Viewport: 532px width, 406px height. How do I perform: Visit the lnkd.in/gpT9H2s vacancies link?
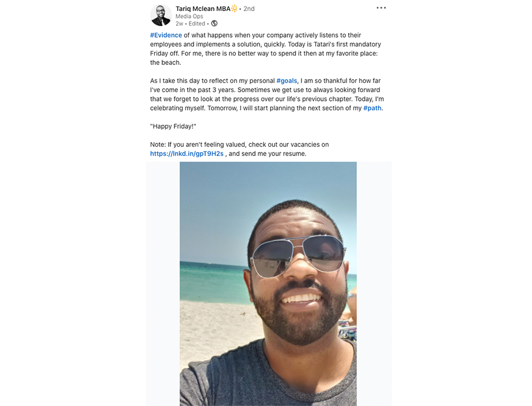pos(187,154)
